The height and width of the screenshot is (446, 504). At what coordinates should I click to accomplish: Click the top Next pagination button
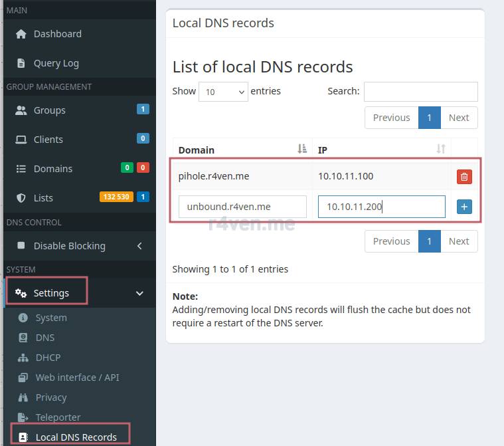[459, 118]
